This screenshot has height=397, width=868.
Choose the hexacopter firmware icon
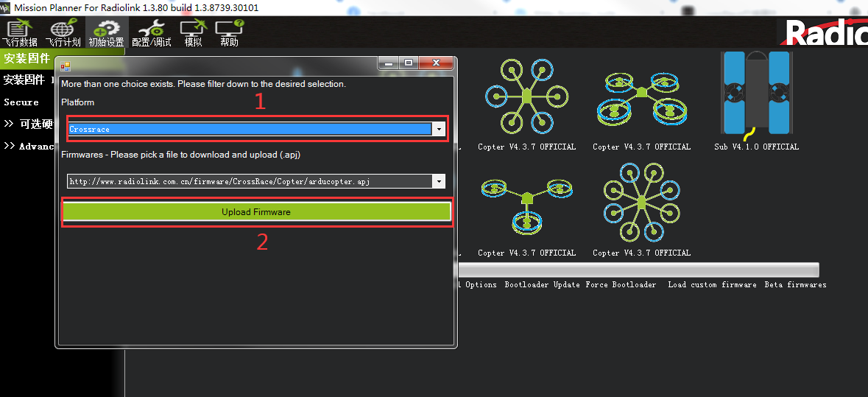tap(526, 96)
